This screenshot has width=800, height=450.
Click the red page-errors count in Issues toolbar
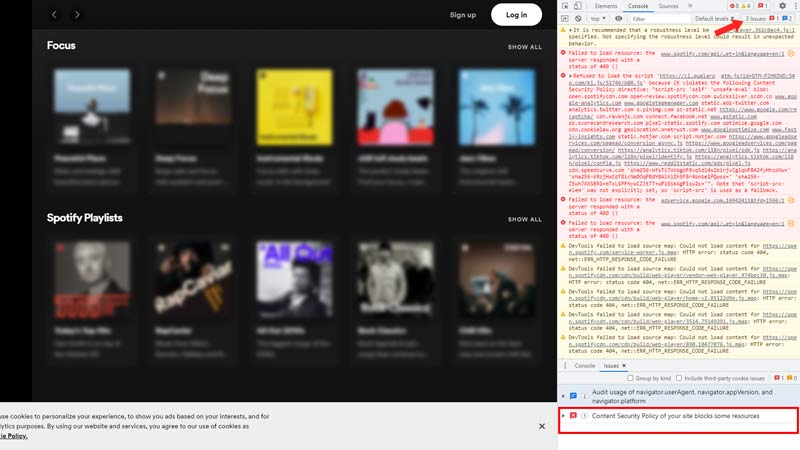[x=778, y=378]
